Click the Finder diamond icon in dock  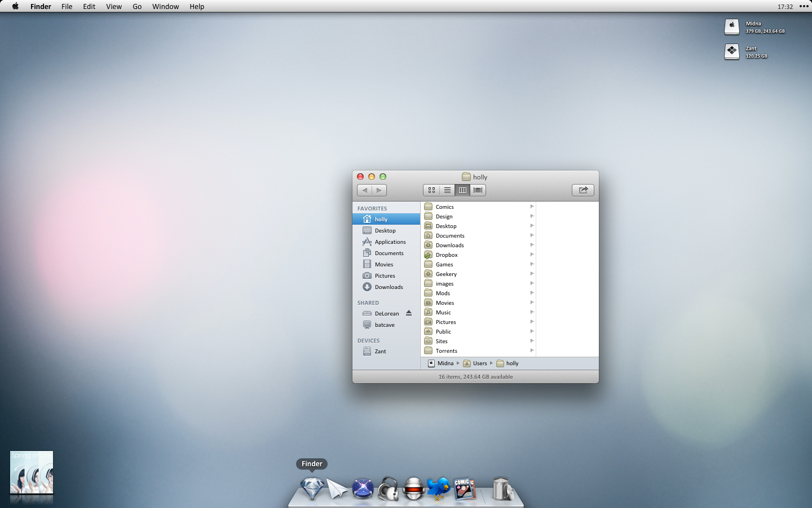[x=312, y=488]
